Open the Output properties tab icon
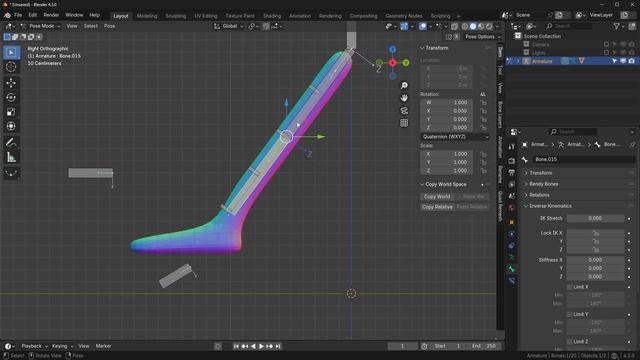The image size is (640, 360). pyautogui.click(x=511, y=173)
